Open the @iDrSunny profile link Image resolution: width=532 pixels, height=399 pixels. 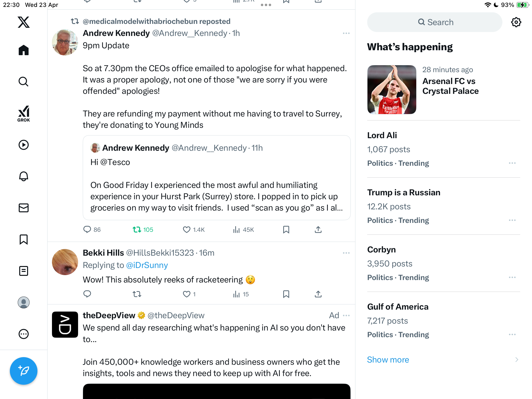pos(147,265)
